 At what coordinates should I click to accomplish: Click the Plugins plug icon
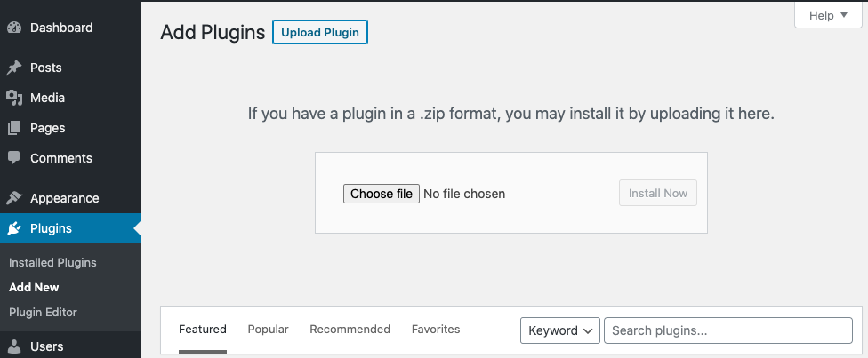[14, 228]
